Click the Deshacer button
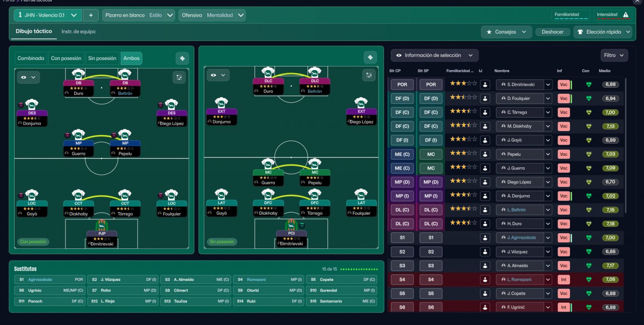 click(x=552, y=32)
